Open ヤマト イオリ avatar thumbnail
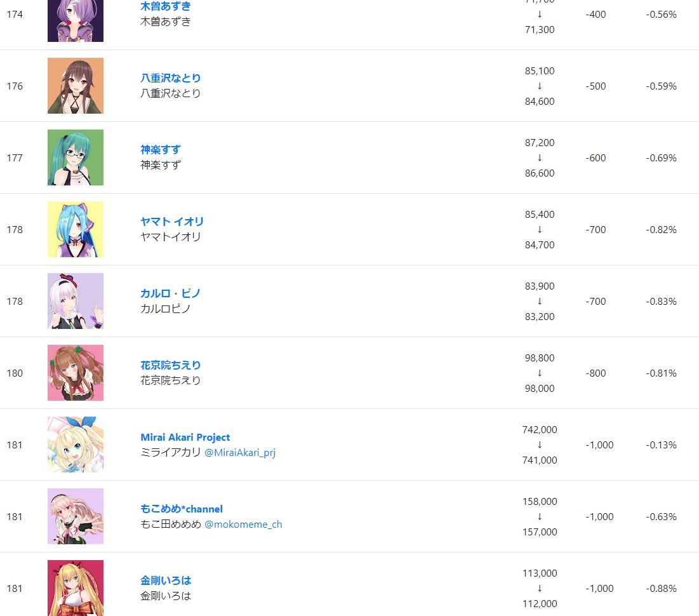This screenshot has width=699, height=616. (76, 229)
